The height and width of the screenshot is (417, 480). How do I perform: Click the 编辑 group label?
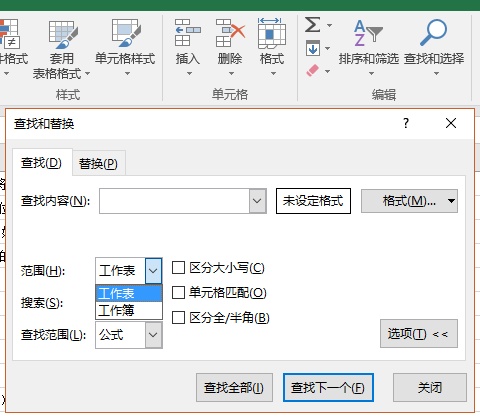coord(384,95)
